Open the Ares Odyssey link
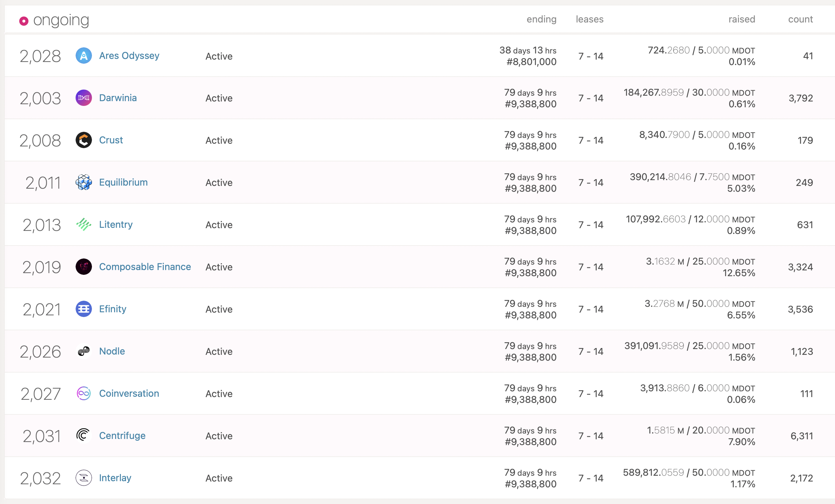The height and width of the screenshot is (504, 835). click(129, 56)
